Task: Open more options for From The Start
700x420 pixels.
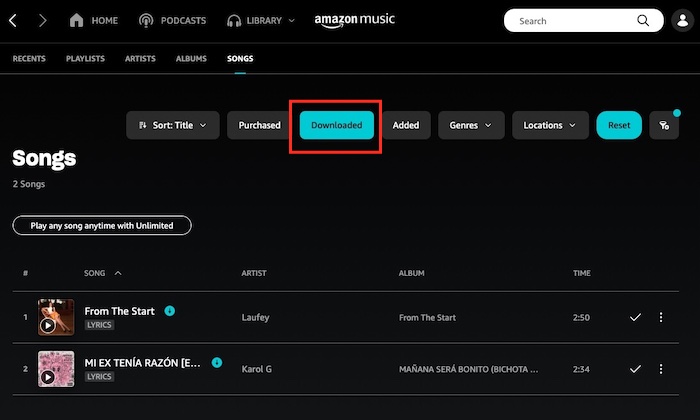Action: tap(660, 317)
